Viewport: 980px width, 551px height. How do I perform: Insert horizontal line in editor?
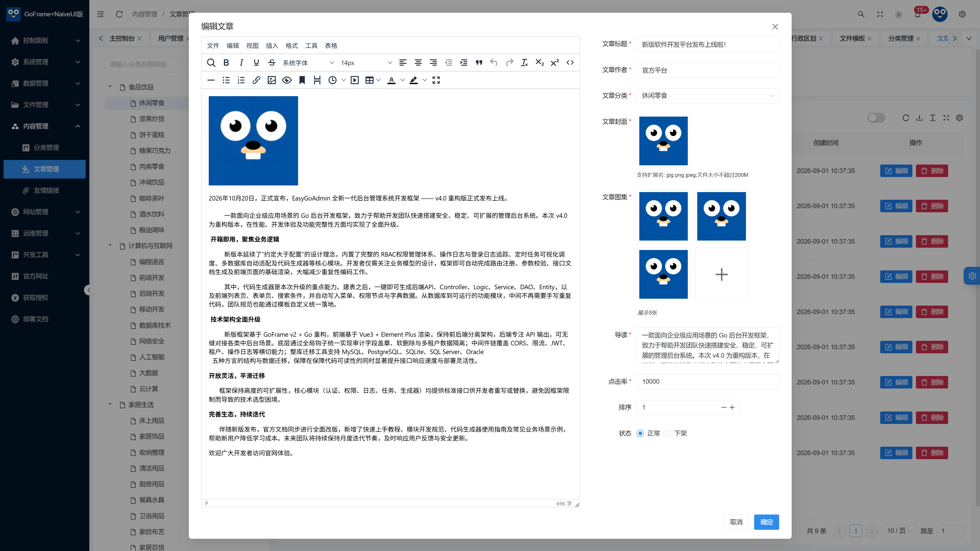click(x=211, y=80)
